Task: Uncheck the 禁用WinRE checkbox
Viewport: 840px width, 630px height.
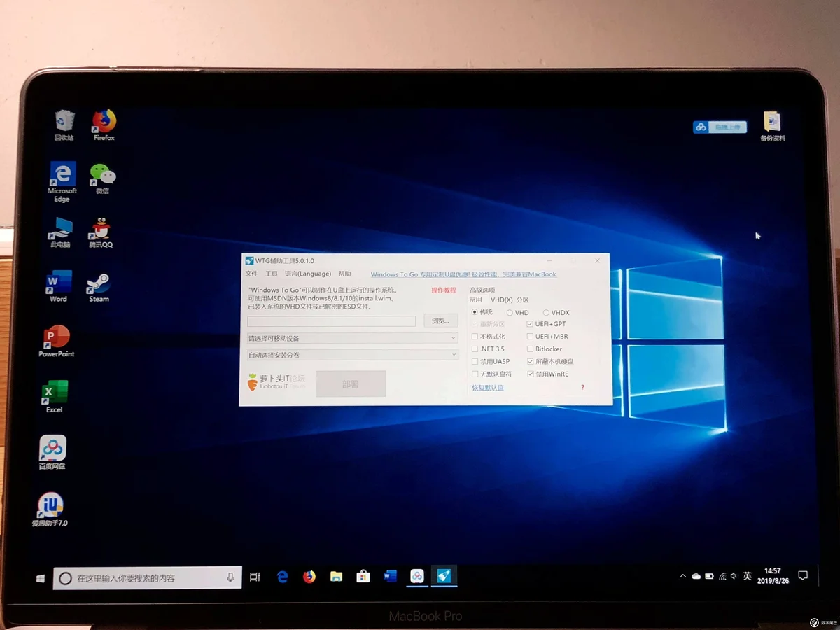Action: pos(530,374)
